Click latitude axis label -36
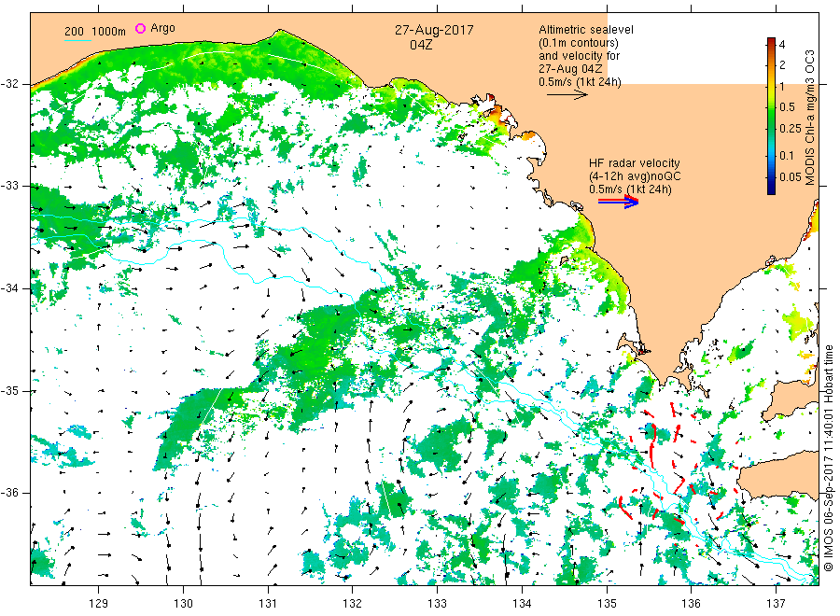 pos(9,493)
